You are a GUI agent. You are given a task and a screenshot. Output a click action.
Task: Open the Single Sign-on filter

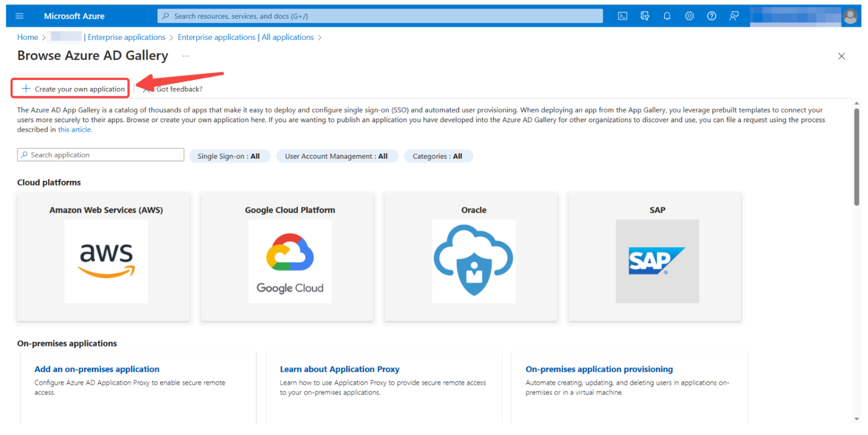(229, 156)
